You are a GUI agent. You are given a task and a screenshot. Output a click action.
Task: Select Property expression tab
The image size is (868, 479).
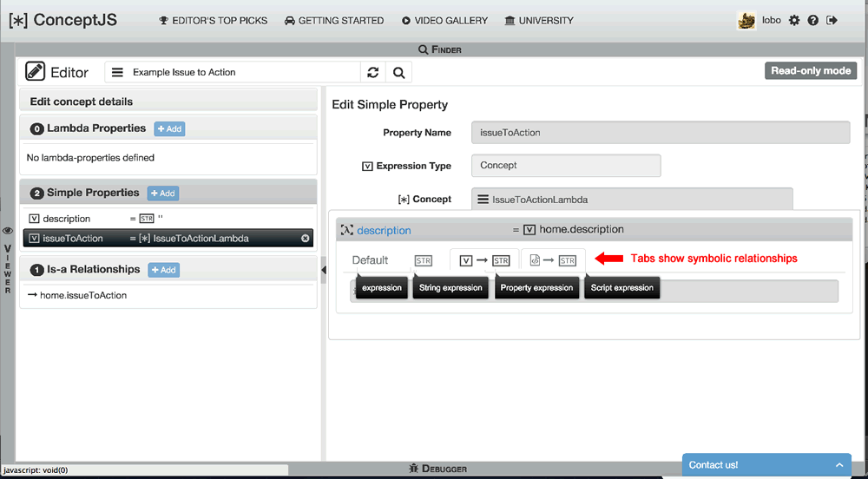coord(484,260)
